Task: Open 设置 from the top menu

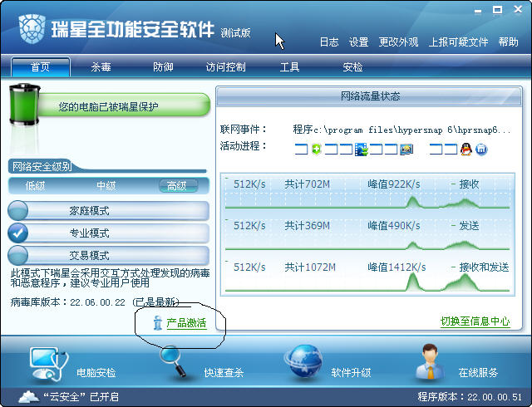Action: tap(358, 42)
